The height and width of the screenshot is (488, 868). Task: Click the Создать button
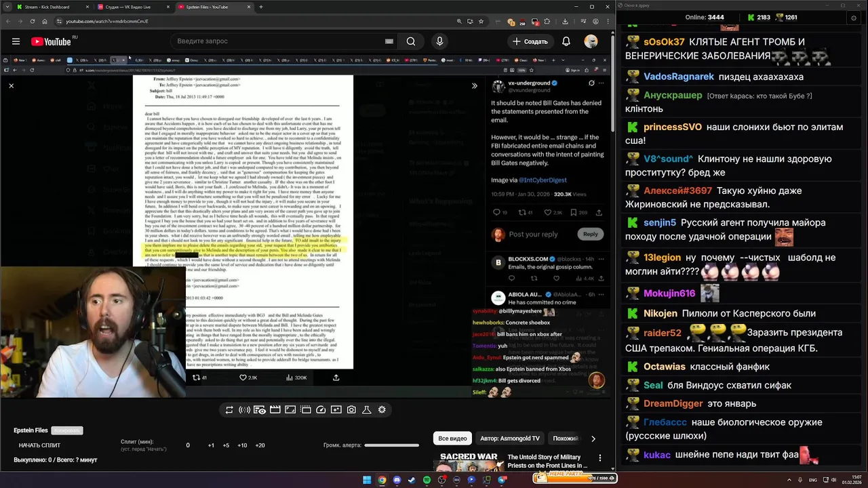click(530, 41)
